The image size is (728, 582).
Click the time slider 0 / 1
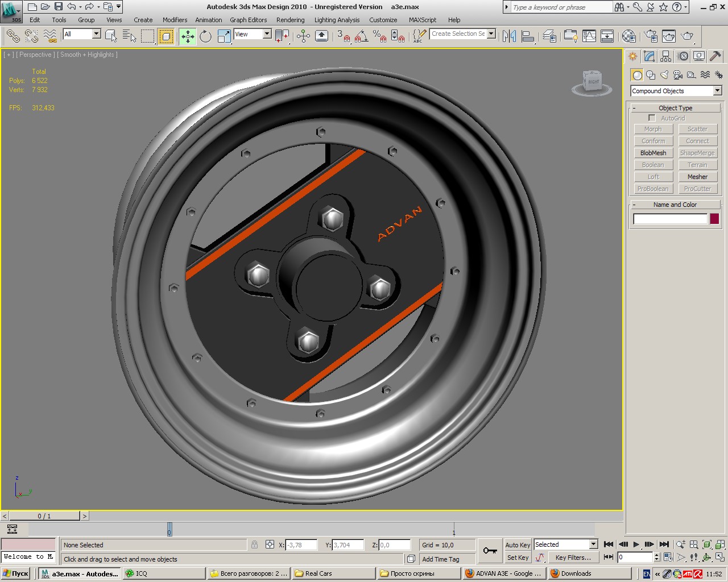[44, 516]
